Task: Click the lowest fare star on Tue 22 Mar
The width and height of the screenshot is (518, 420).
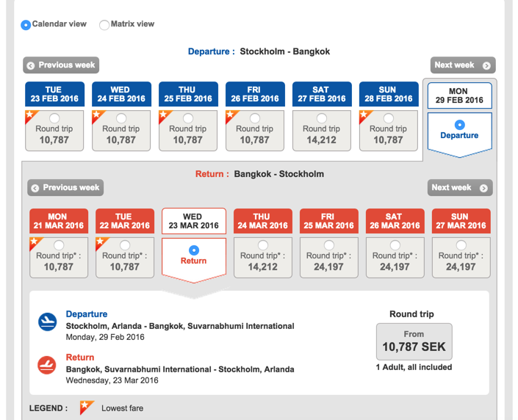Action: [x=101, y=242]
